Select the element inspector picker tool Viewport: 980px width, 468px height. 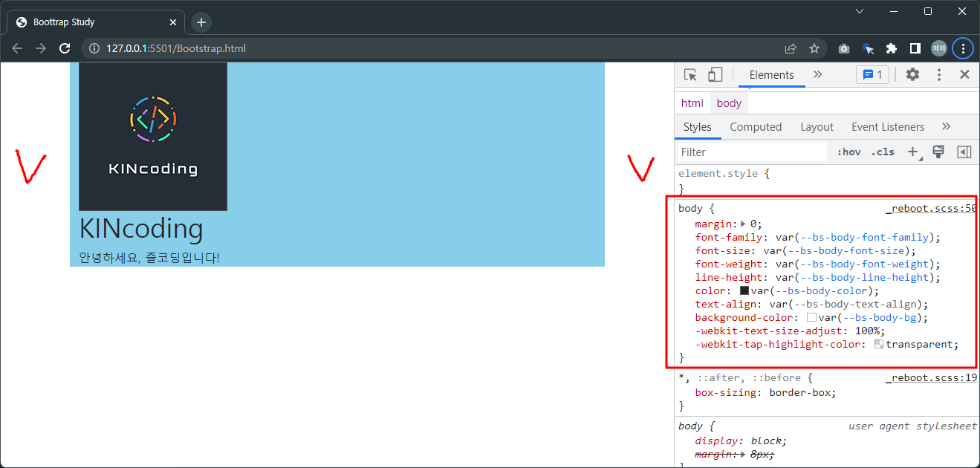[688, 74]
